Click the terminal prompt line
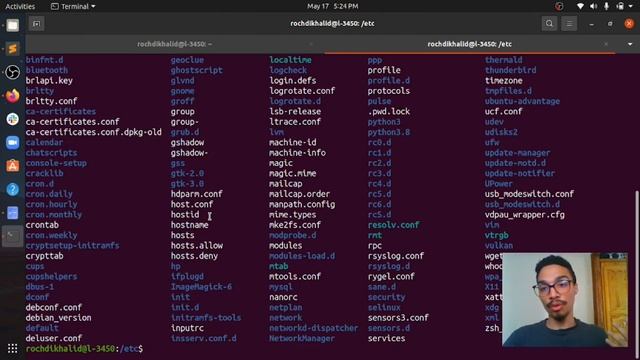The width and height of the screenshot is (640, 360). 84,349
